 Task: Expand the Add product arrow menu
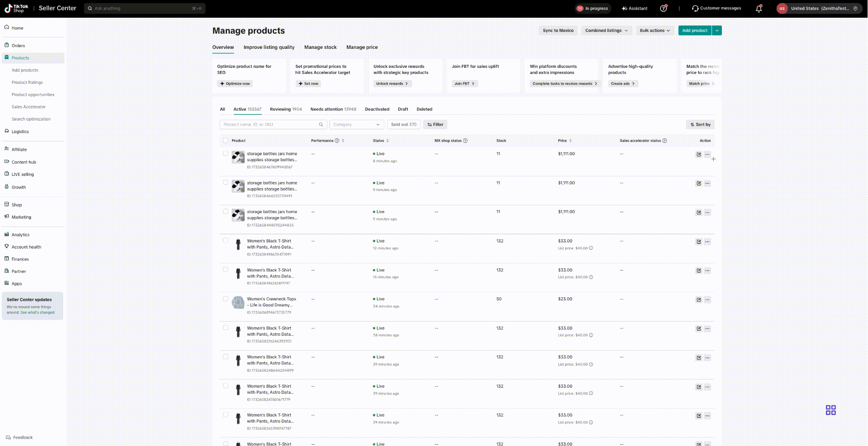717,30
